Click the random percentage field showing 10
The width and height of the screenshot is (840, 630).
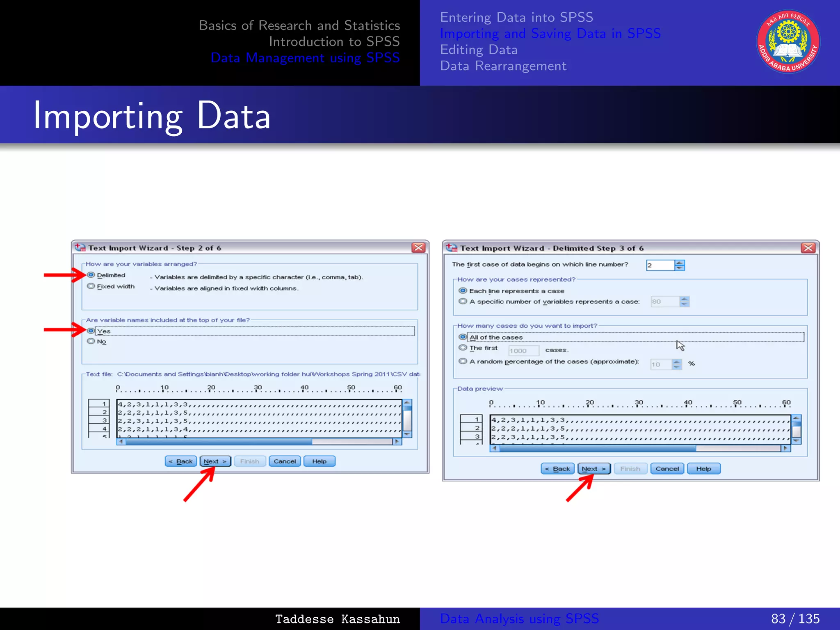pos(661,364)
